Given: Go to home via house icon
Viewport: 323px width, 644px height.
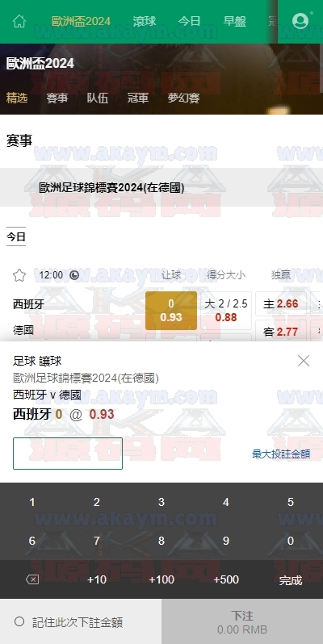Looking at the screenshot, I should 19,21.
